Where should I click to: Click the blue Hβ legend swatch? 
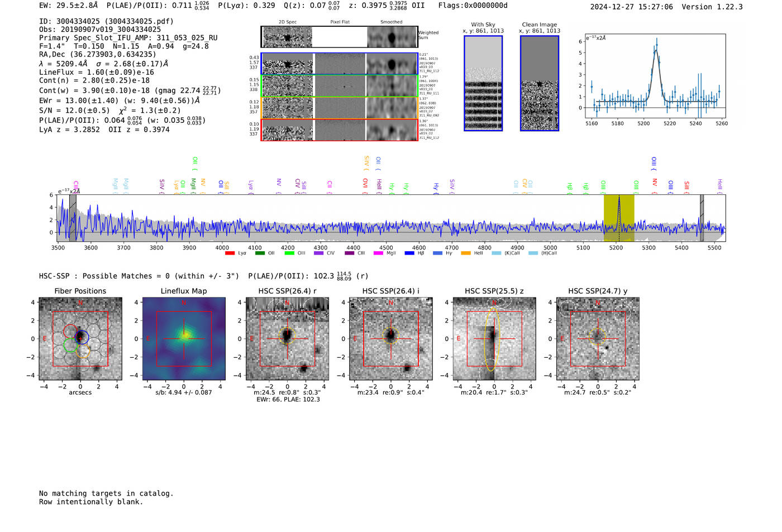[409, 253]
